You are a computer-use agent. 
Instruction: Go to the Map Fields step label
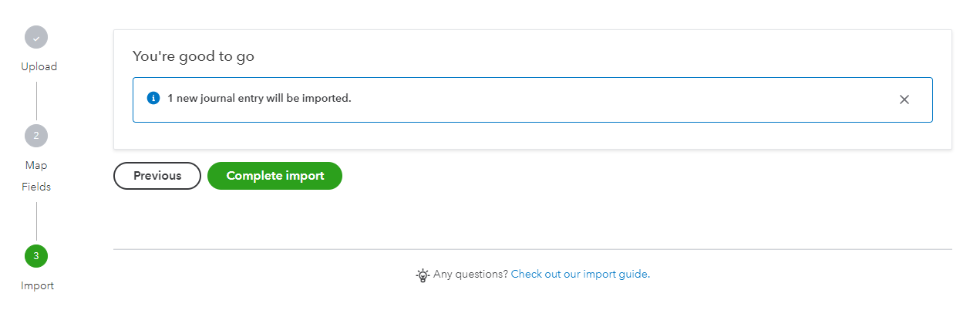(x=36, y=176)
